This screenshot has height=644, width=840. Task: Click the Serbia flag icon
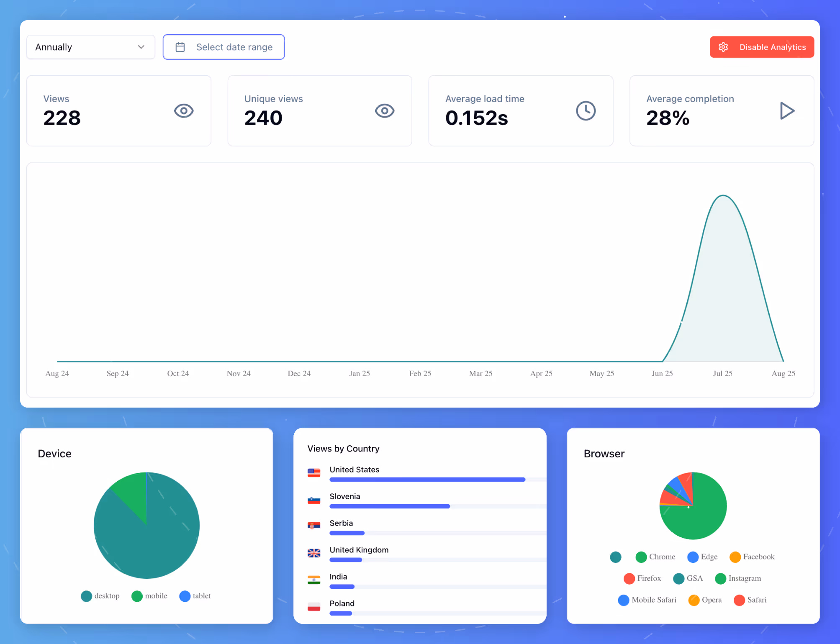(x=314, y=526)
